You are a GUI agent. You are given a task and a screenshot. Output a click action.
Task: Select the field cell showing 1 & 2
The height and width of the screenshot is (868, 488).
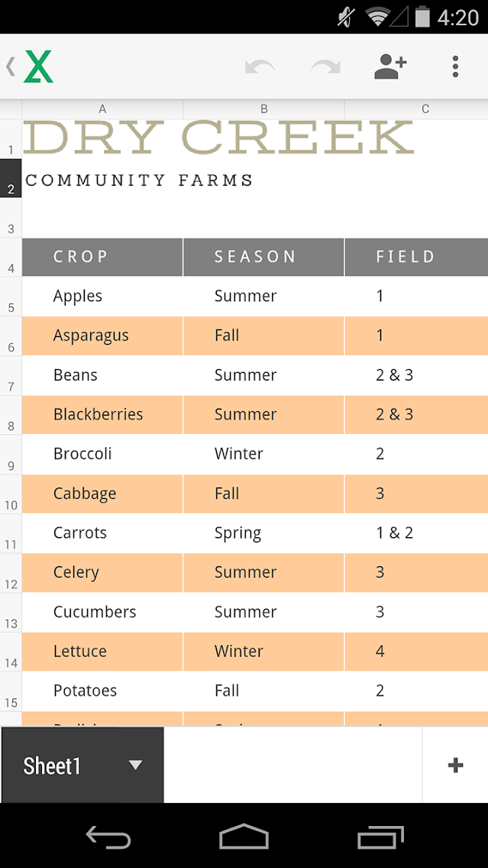[416, 533]
